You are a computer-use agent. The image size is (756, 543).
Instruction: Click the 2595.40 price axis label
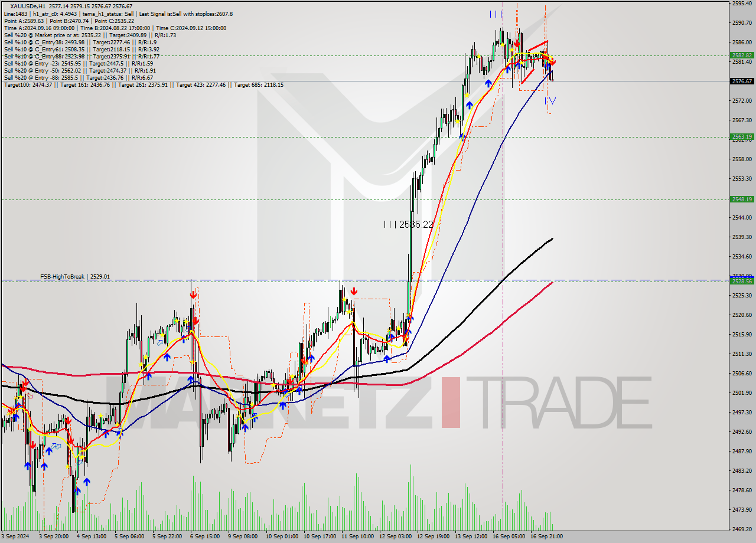point(742,4)
